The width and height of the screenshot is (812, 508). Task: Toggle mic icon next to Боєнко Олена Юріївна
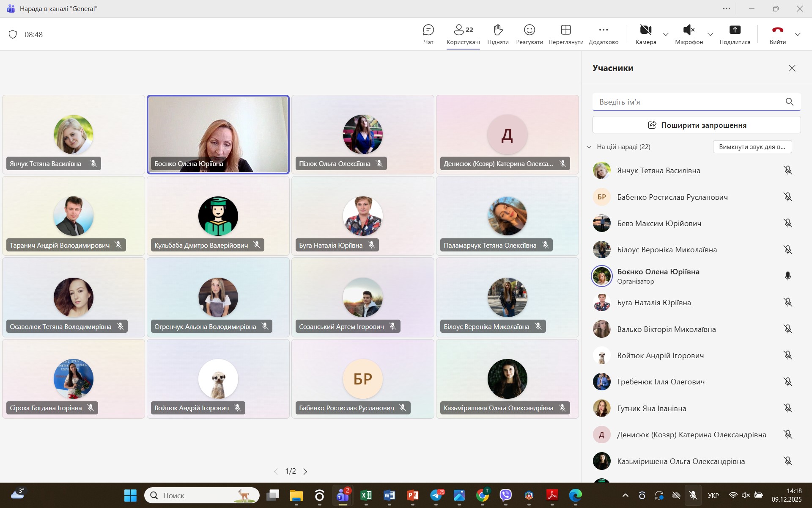click(x=787, y=276)
